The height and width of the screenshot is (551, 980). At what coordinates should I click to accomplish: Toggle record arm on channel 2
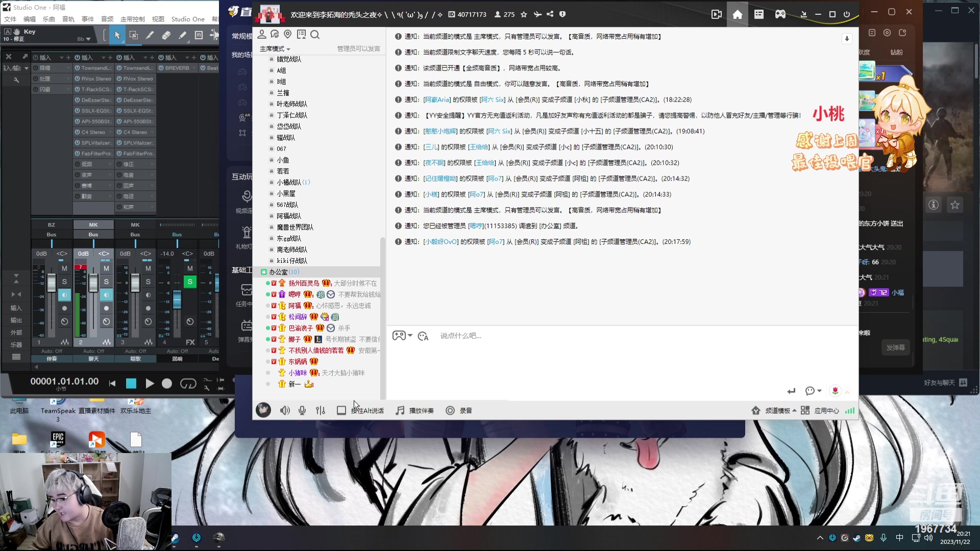tap(106, 308)
